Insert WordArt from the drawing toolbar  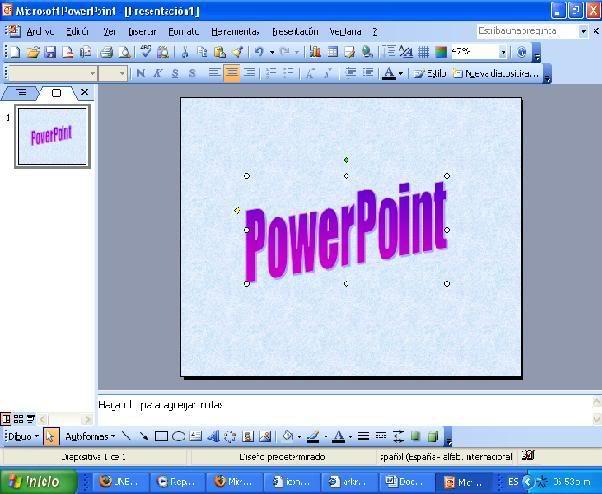pos(213,436)
